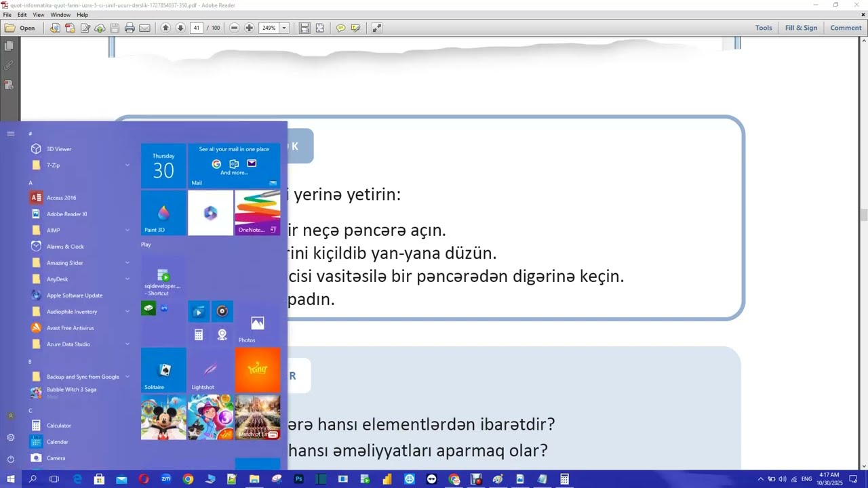Switch to read mode fullscreen icon
The height and width of the screenshot is (488, 868).
point(376,28)
